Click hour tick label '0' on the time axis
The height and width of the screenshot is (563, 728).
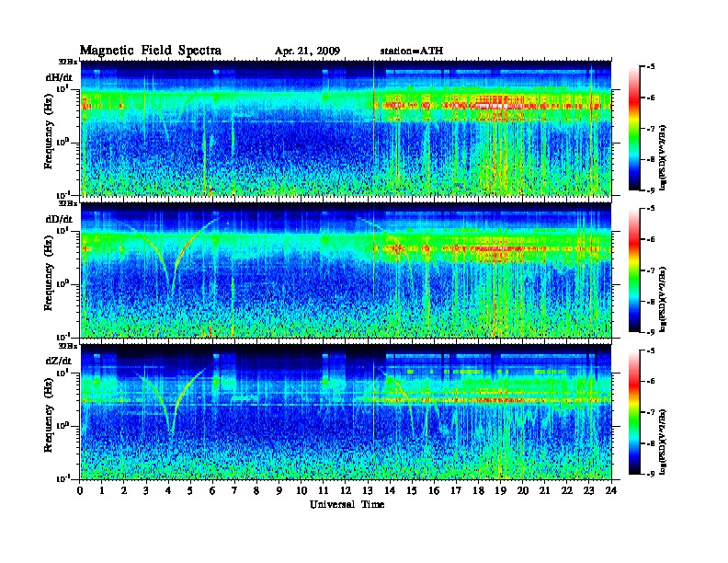80,491
